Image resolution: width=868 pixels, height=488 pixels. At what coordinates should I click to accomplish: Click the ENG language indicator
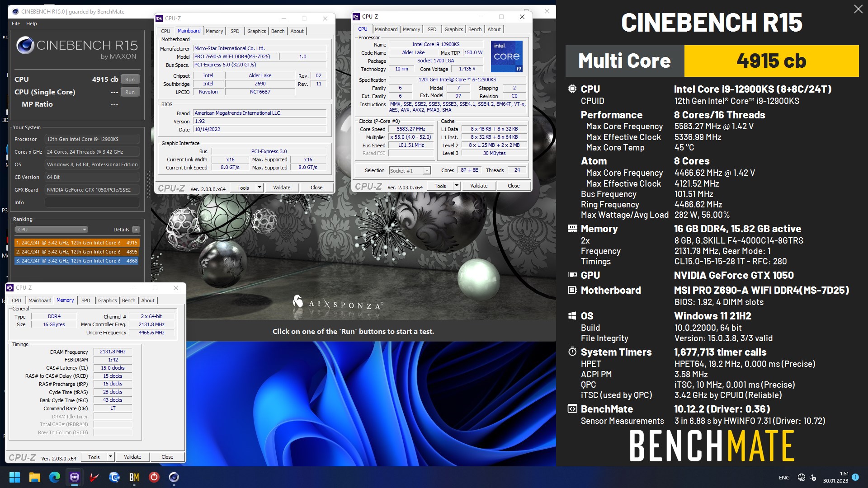784,478
